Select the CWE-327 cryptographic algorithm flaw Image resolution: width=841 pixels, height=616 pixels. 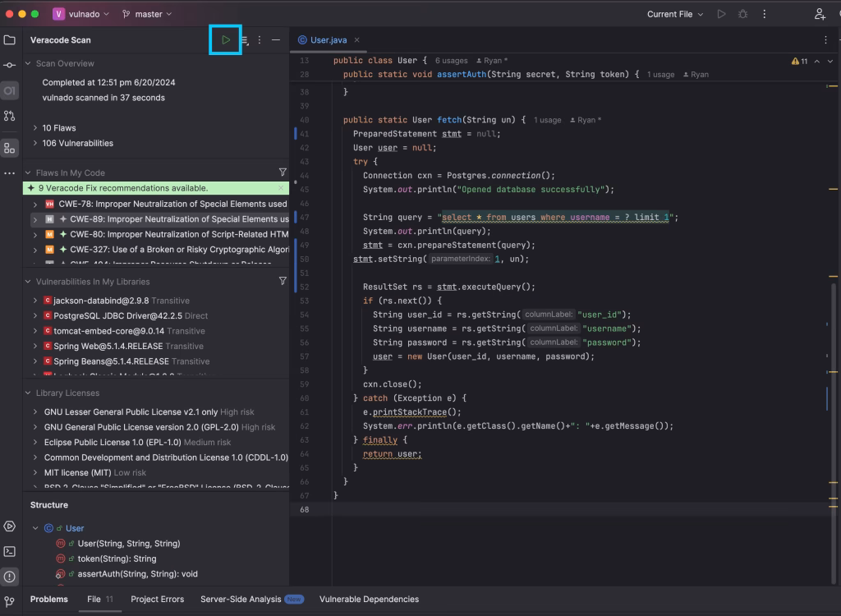(x=156, y=250)
